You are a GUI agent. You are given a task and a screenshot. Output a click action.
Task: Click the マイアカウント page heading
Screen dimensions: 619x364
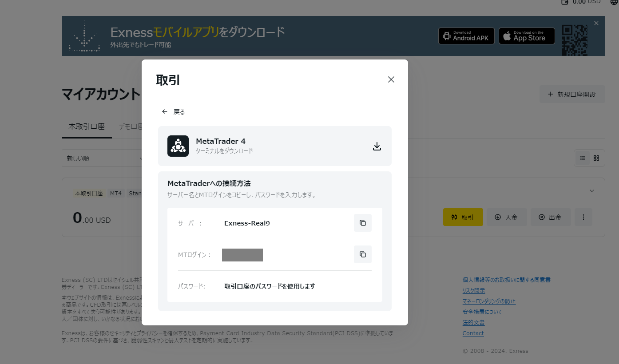click(101, 94)
